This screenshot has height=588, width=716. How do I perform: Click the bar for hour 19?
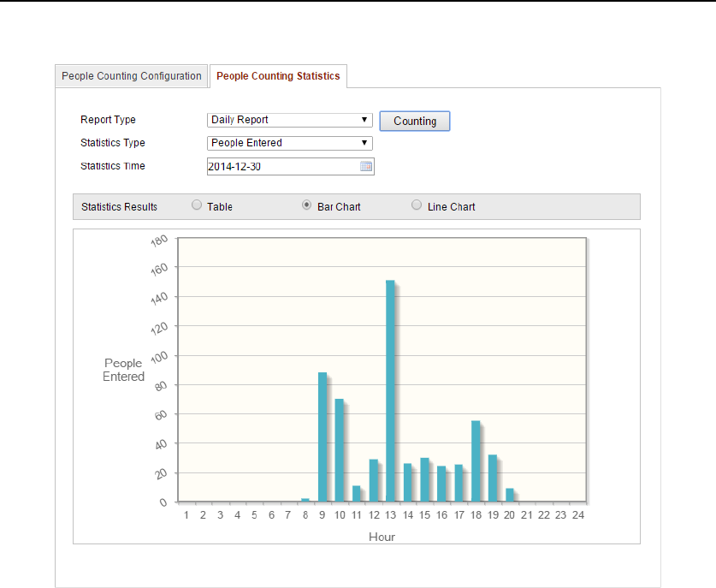point(492,478)
